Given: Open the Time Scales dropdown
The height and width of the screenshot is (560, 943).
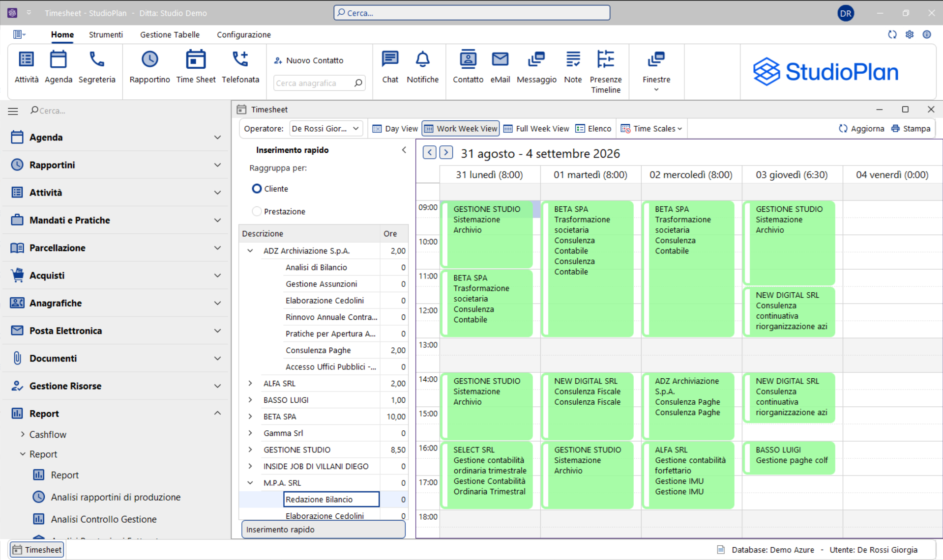Looking at the screenshot, I should tap(651, 129).
